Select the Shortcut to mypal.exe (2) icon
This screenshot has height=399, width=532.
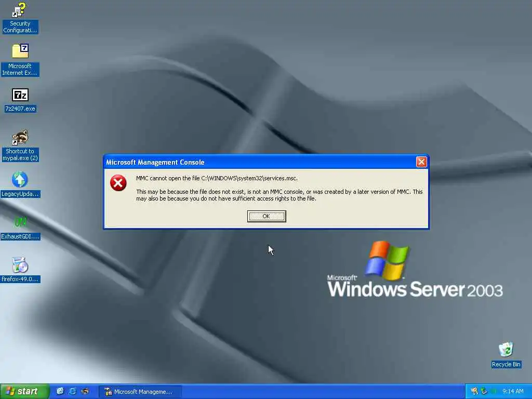pyautogui.click(x=20, y=145)
